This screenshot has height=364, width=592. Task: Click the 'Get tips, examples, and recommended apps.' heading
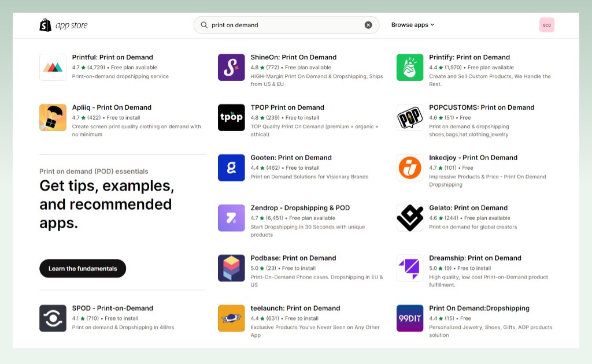107,204
